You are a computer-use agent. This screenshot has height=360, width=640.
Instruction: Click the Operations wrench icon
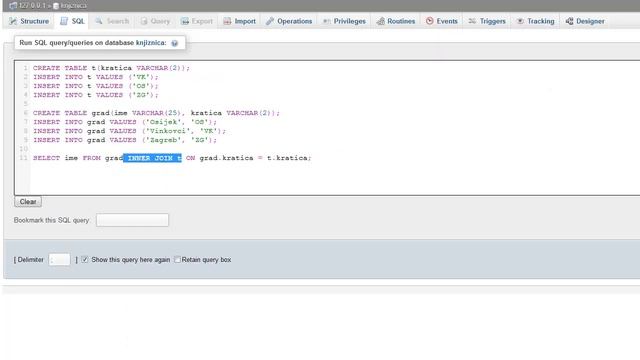(270, 21)
